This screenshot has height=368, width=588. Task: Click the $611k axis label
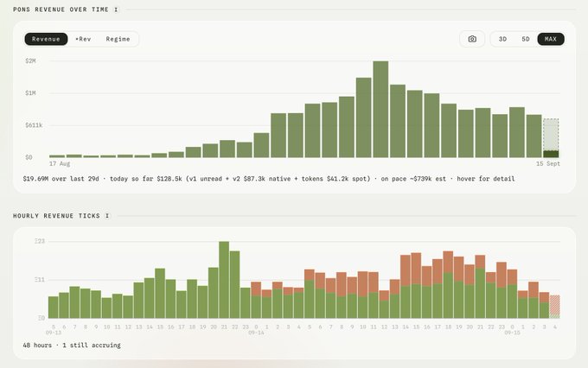tap(34, 125)
